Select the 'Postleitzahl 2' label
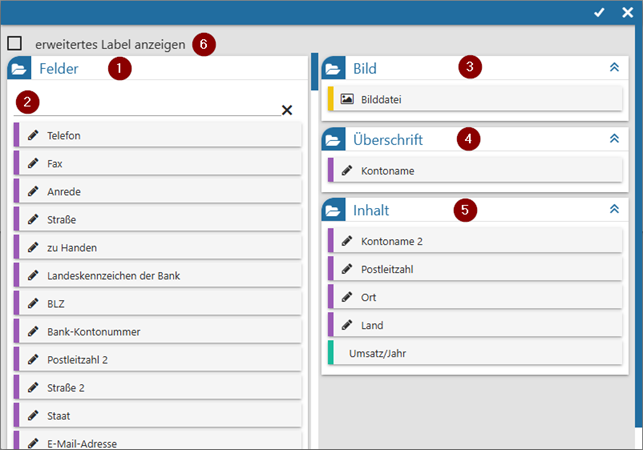The image size is (643, 450). click(x=77, y=360)
